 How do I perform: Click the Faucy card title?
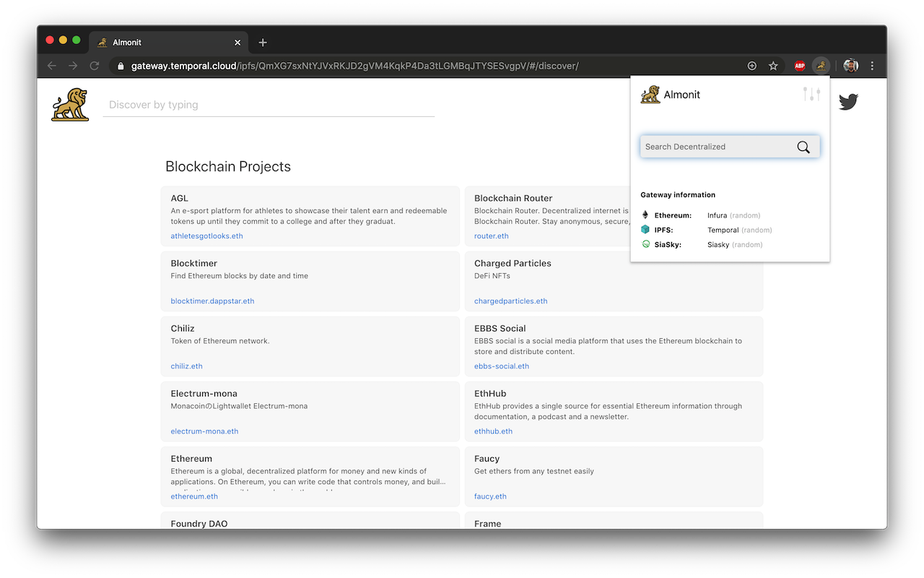487,458
